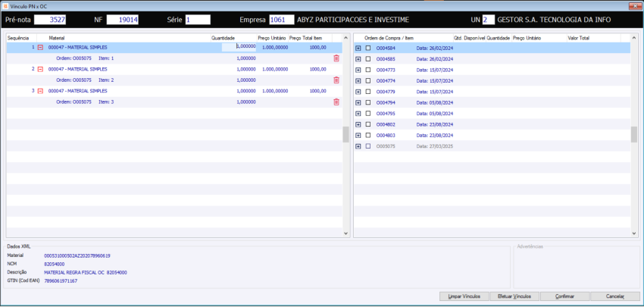Expand purchase order O005075
Screen dimensions: 644x307
[358, 146]
